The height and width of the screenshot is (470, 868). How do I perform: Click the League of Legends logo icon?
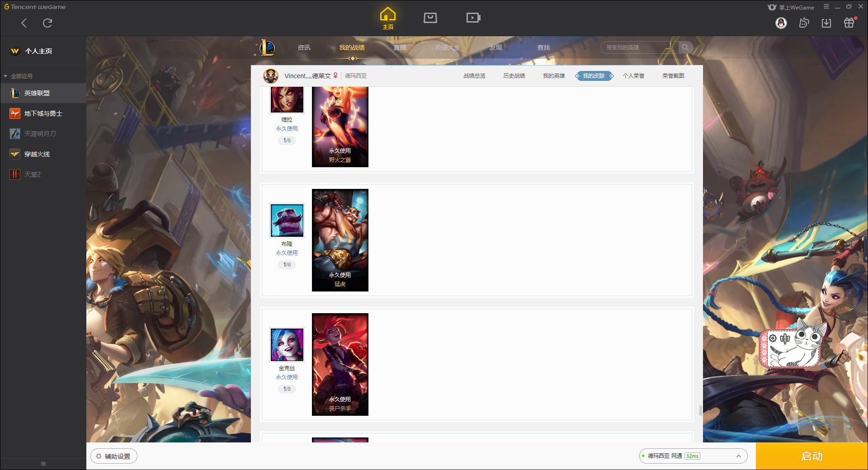(x=267, y=47)
